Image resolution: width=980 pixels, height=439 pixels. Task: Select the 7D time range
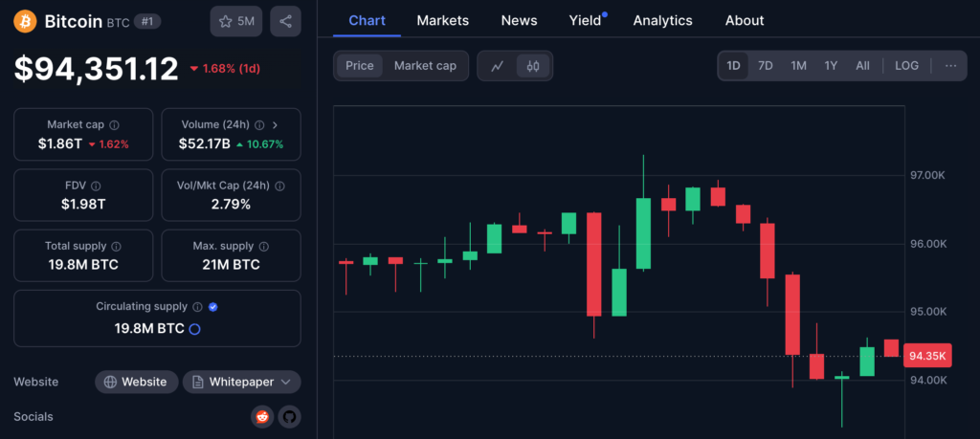coord(766,66)
